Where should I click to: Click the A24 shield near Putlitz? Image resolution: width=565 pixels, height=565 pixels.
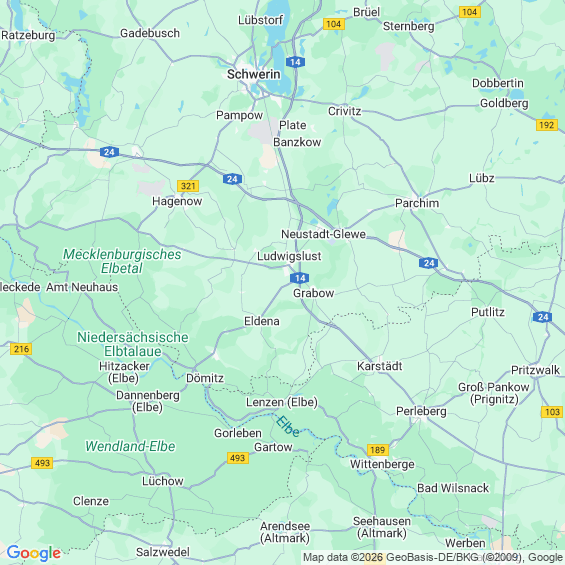[x=543, y=317]
